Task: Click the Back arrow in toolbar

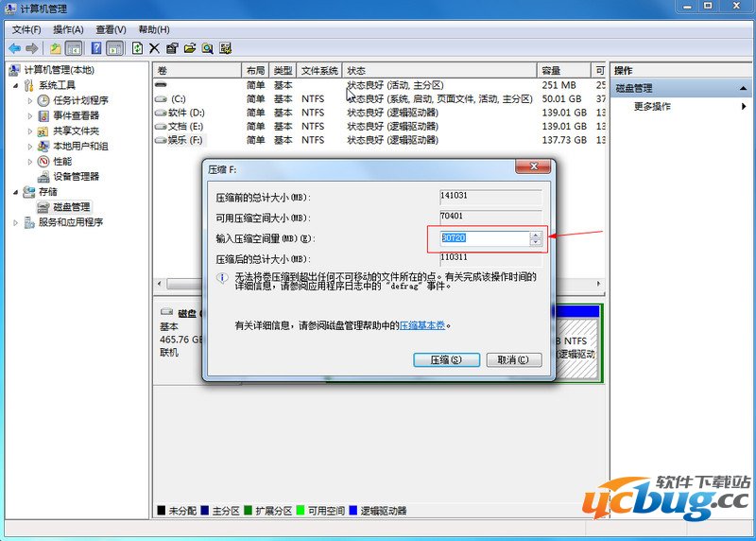Action: pos(14,47)
